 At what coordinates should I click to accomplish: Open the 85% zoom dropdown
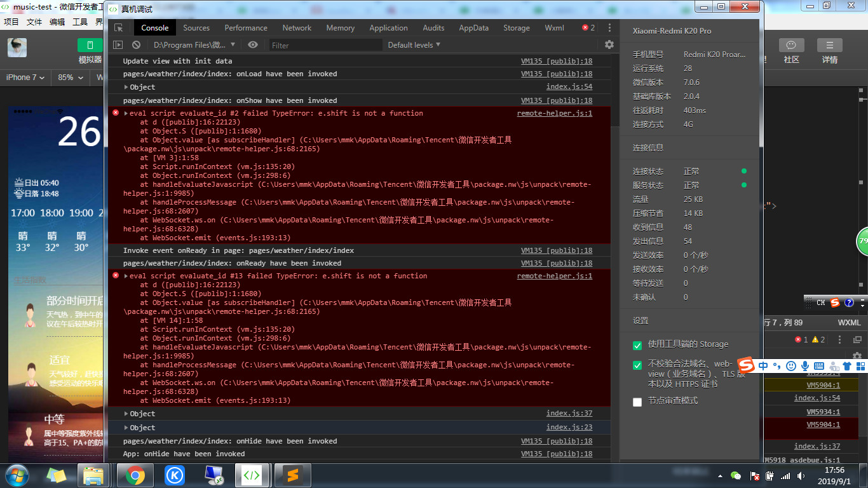pyautogui.click(x=70, y=78)
